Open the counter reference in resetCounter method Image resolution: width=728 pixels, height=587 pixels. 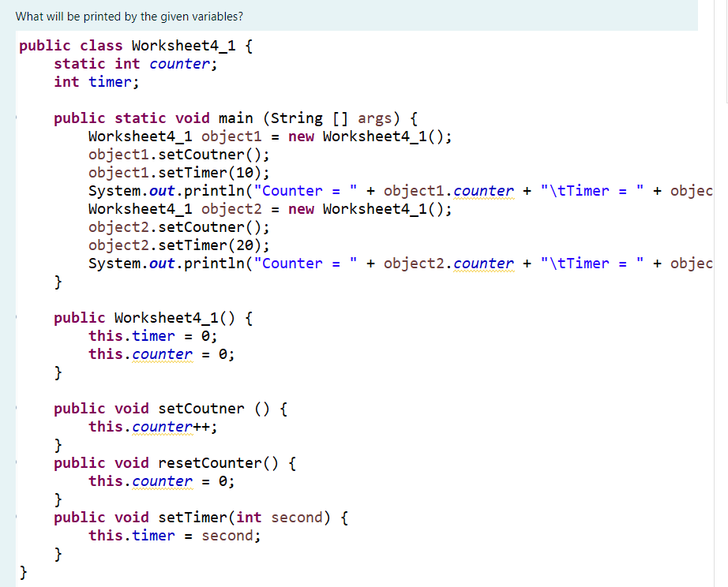click(162, 480)
